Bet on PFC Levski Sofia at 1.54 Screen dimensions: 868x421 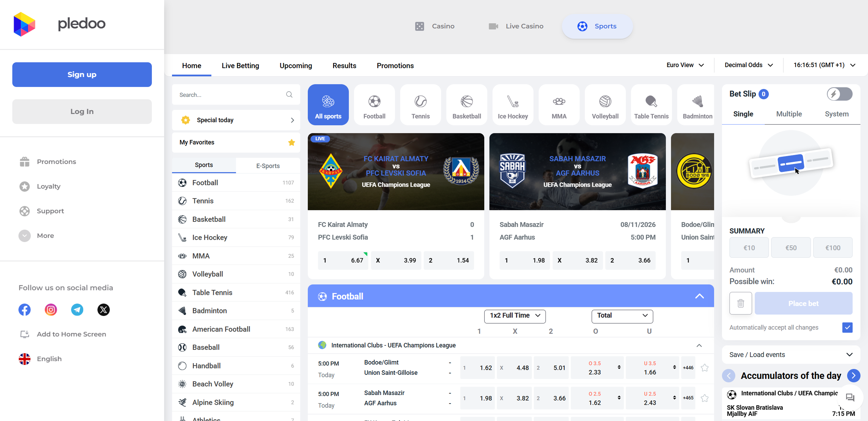(449, 260)
